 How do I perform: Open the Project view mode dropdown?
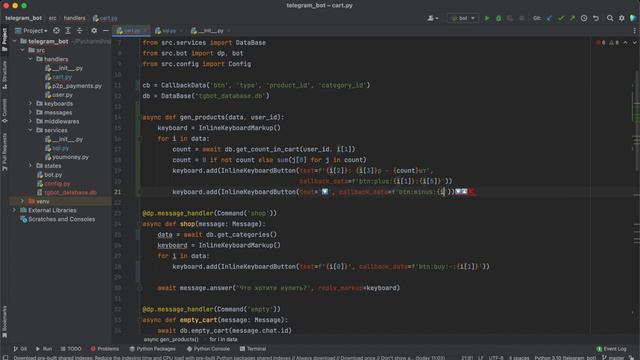(x=31, y=31)
